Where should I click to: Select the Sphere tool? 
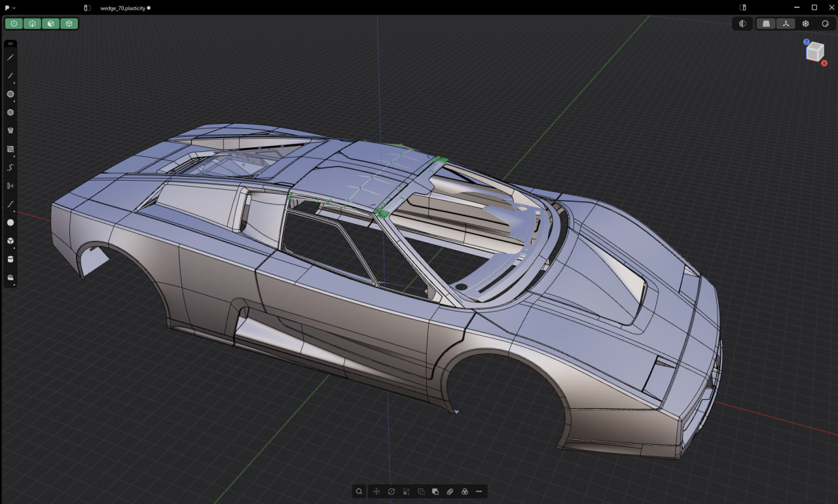click(x=10, y=223)
